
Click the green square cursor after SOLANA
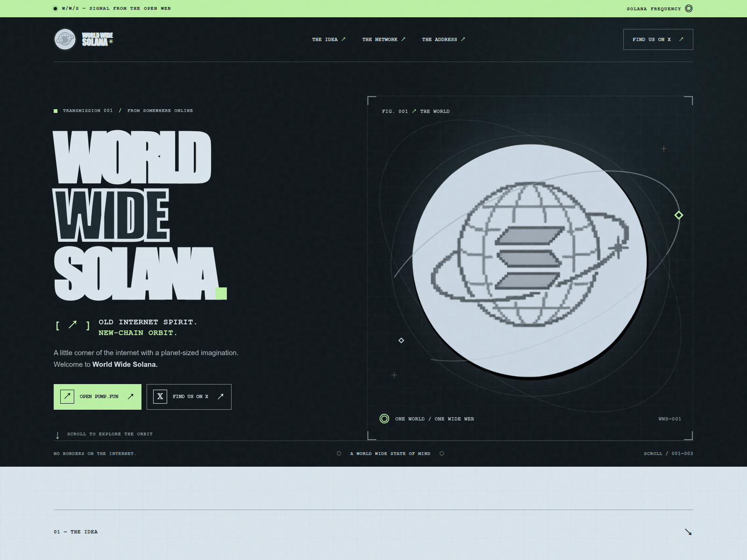coord(221,294)
